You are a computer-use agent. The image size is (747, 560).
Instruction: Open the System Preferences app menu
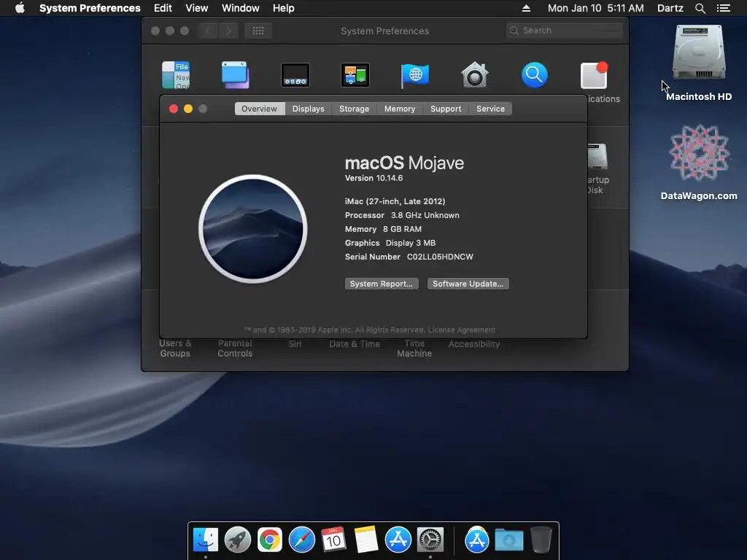tap(90, 8)
